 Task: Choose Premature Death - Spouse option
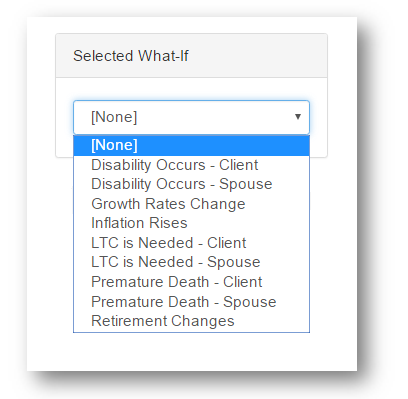click(191, 301)
